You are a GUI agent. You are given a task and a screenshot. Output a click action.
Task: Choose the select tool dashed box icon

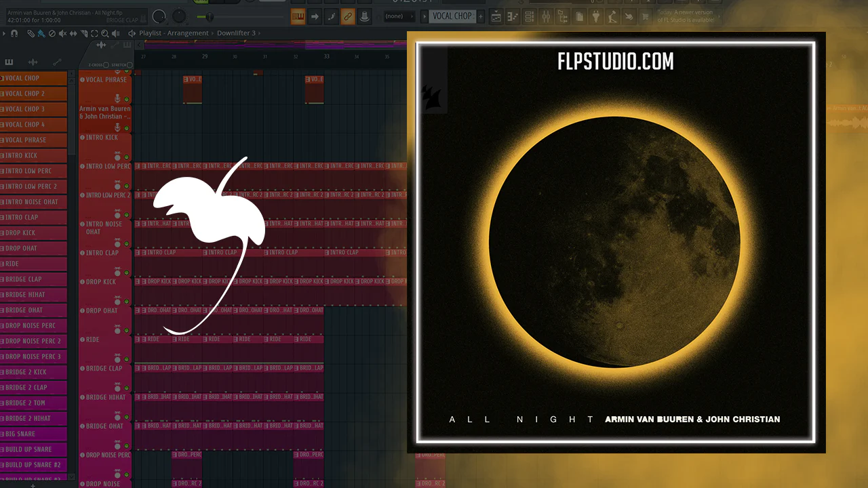pos(94,33)
